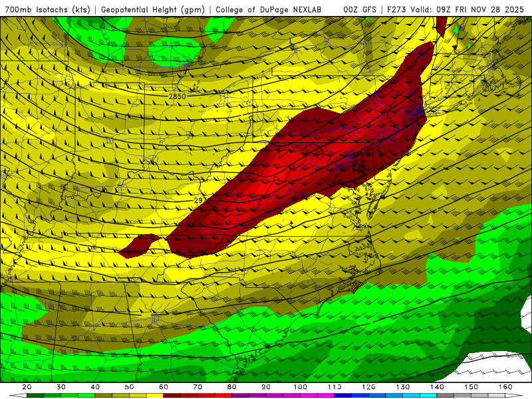Click the 140 value on the color scale

click(x=437, y=387)
